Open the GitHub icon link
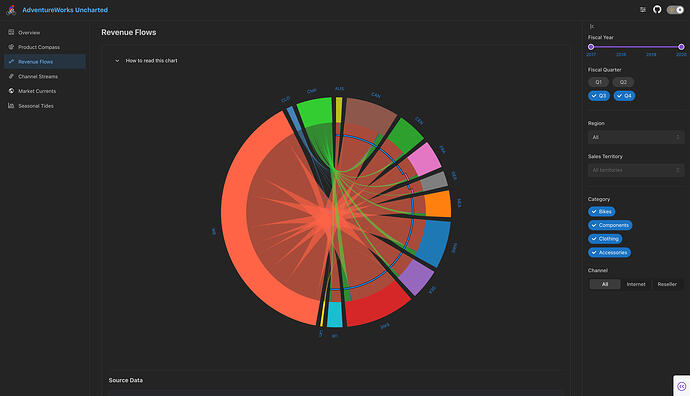This screenshot has width=690, height=396. (657, 9)
